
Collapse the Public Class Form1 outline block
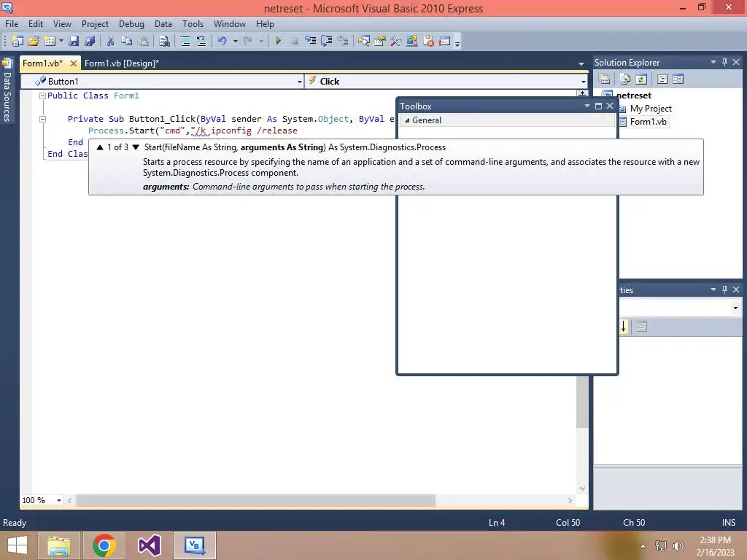coord(42,96)
